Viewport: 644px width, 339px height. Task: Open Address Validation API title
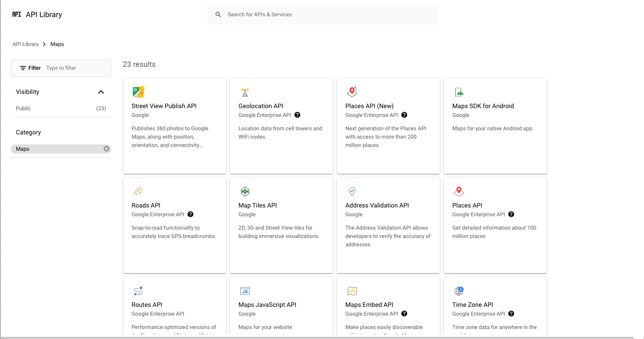click(x=377, y=205)
